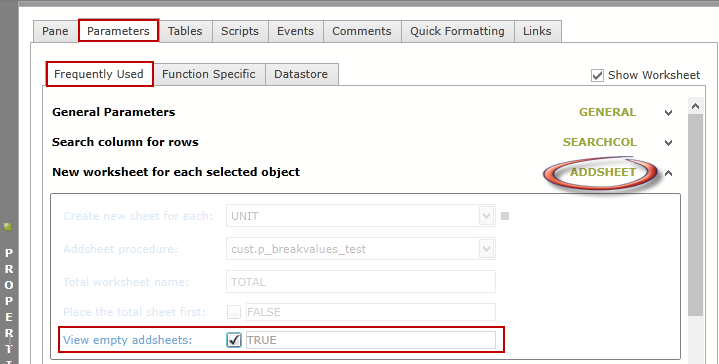The image size is (719, 364).
Task: Click the Total worksheet name label
Action: tap(126, 282)
